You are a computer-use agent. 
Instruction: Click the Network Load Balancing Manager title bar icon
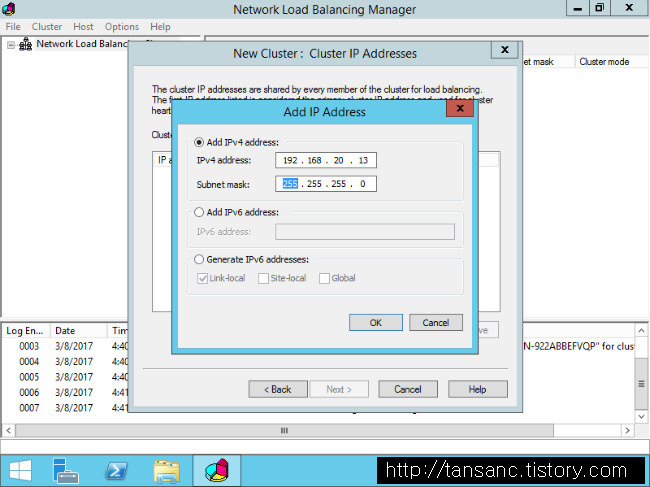[x=8, y=9]
